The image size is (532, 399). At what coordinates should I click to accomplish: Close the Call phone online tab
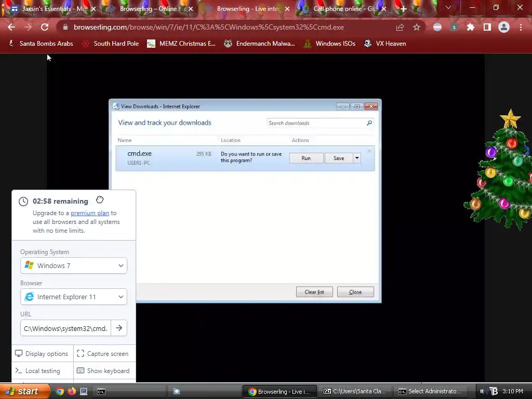[x=384, y=9]
